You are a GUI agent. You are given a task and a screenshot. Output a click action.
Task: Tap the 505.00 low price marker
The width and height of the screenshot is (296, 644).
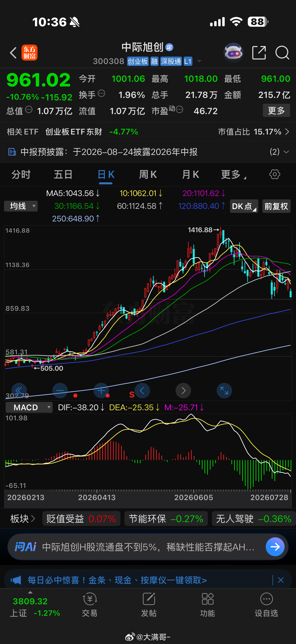click(48, 368)
